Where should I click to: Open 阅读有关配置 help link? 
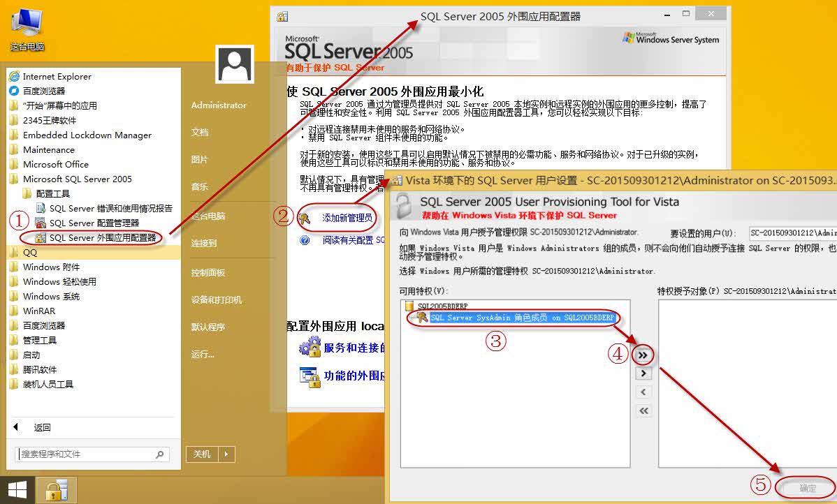point(353,241)
